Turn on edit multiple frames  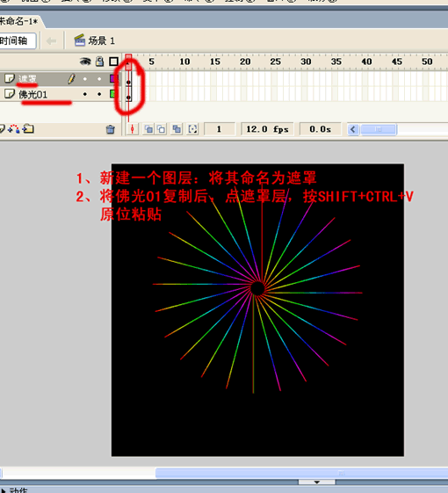click(177, 129)
